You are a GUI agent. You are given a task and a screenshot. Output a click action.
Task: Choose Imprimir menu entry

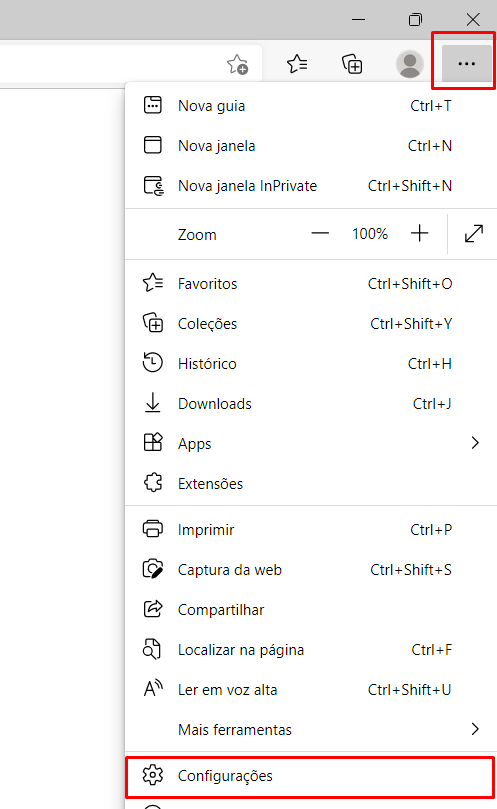pyautogui.click(x=311, y=530)
